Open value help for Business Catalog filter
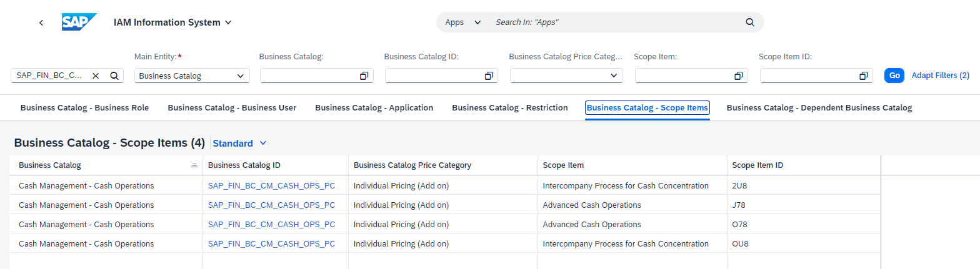Screen dimensions: 980x269 (x=364, y=76)
